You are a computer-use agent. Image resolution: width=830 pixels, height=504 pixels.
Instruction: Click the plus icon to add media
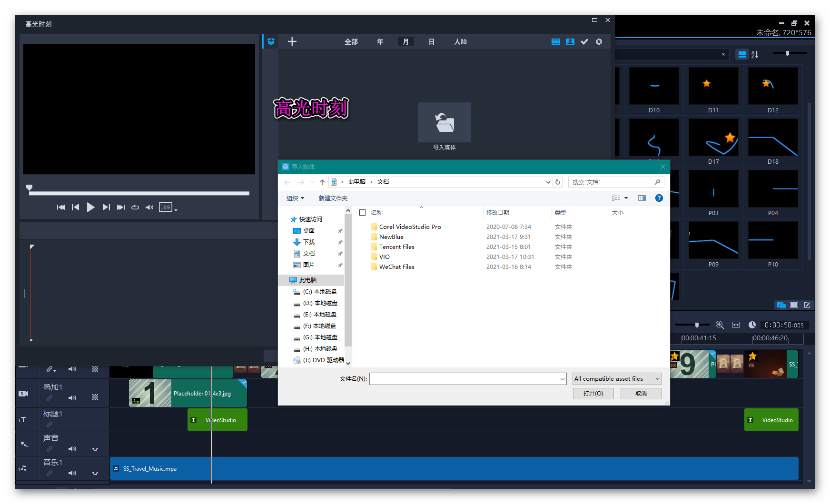tap(292, 42)
